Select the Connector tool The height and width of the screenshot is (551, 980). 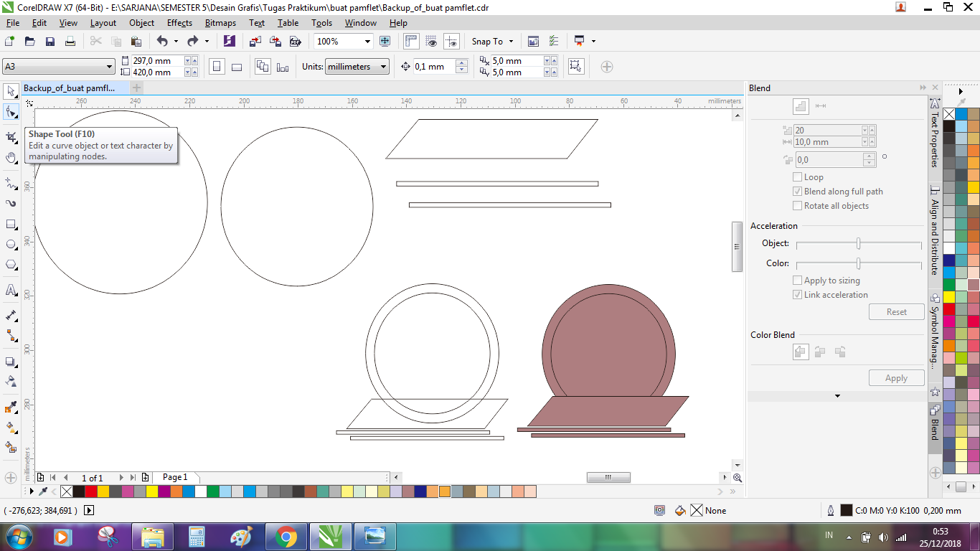click(11, 335)
